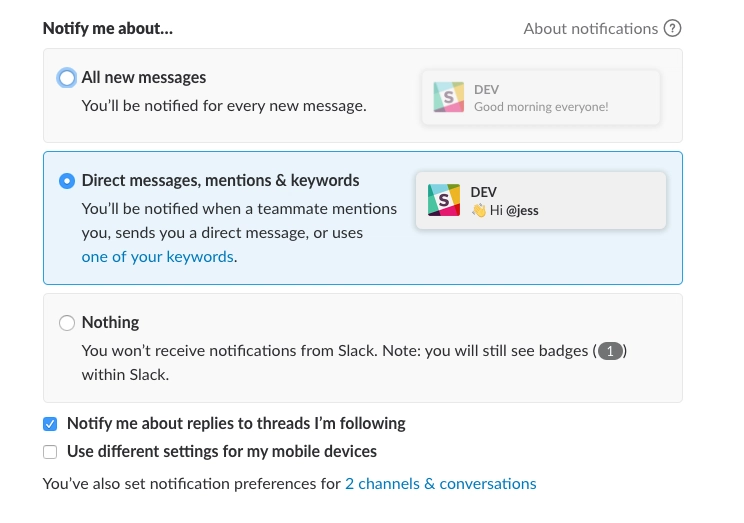Click the Nothing option label text
This screenshot has height=523, width=744.
(110, 322)
